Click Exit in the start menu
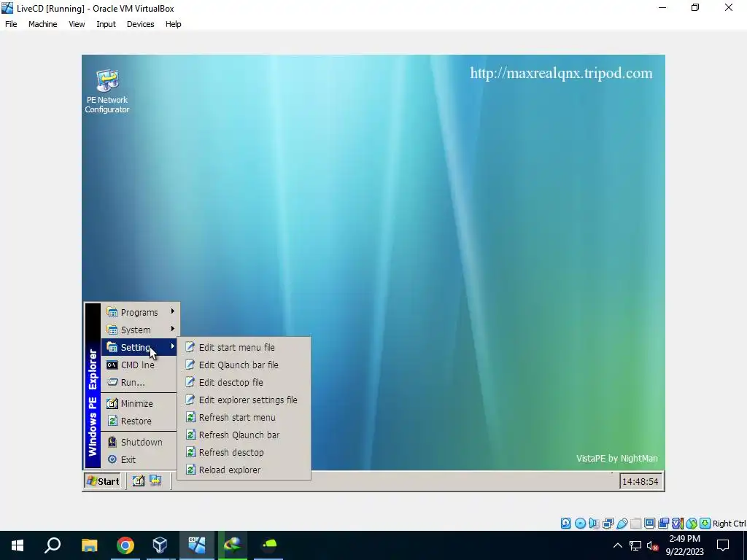This screenshot has height=560, width=747. (140, 459)
